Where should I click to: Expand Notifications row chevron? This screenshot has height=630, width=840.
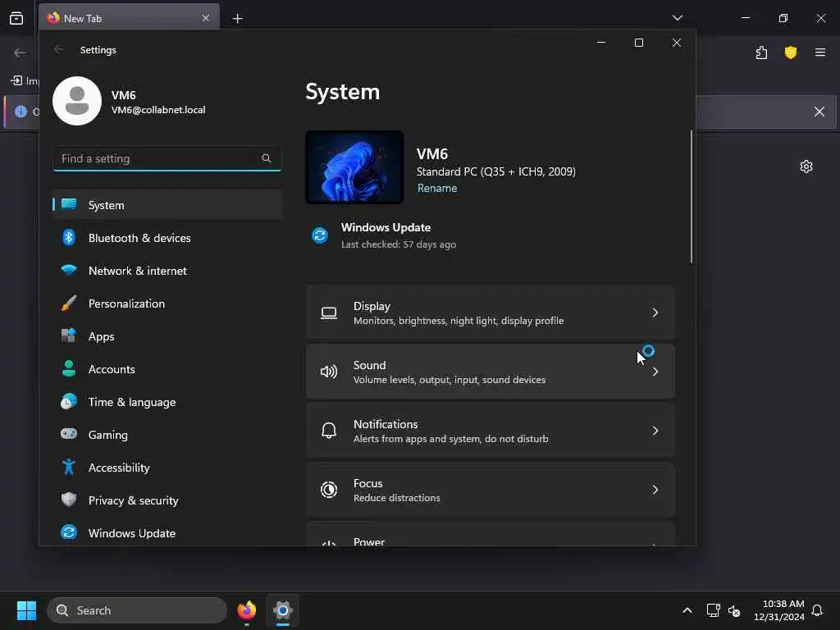coord(655,431)
